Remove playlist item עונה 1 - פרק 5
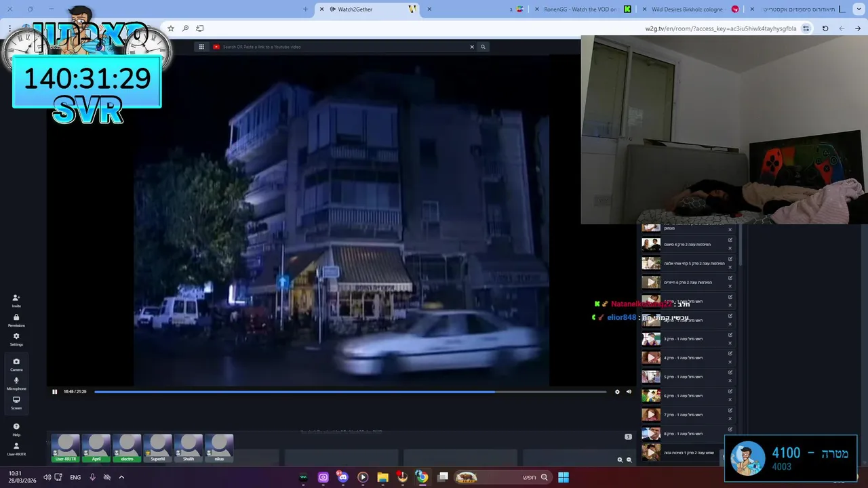The width and height of the screenshot is (868, 488). click(x=730, y=381)
